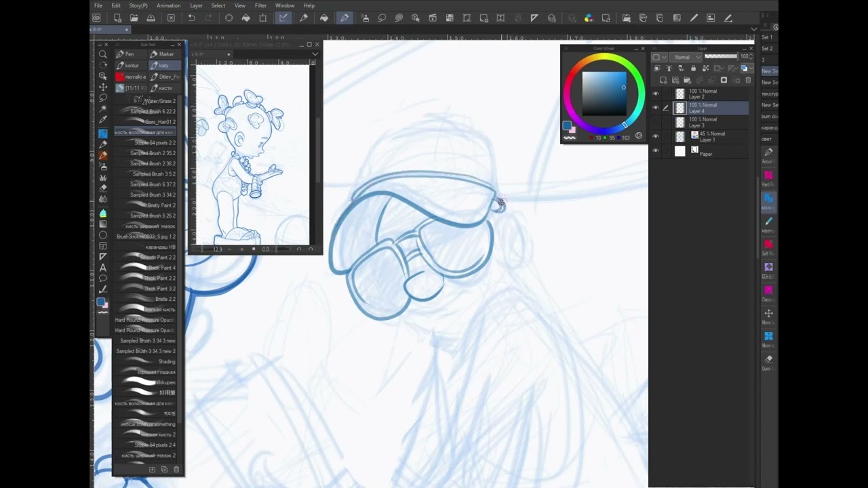Viewport: 868px width, 488px height.
Task: Pick the Eraser tool
Action: tap(103, 188)
